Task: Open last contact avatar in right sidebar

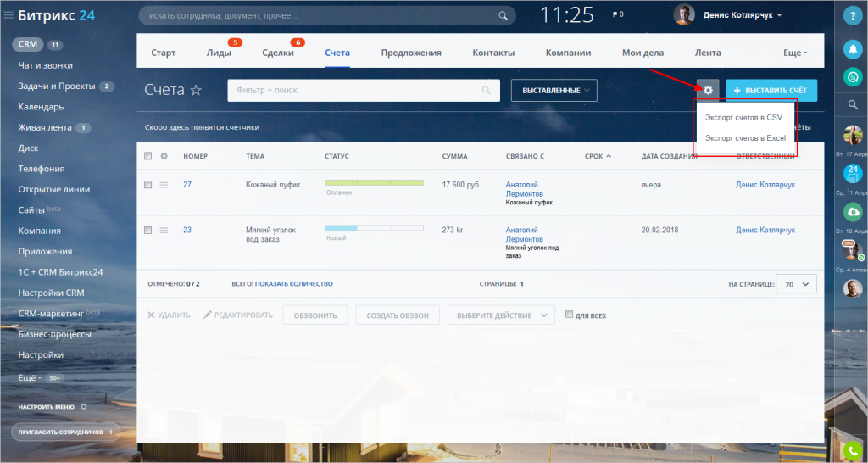Action: pos(853,289)
